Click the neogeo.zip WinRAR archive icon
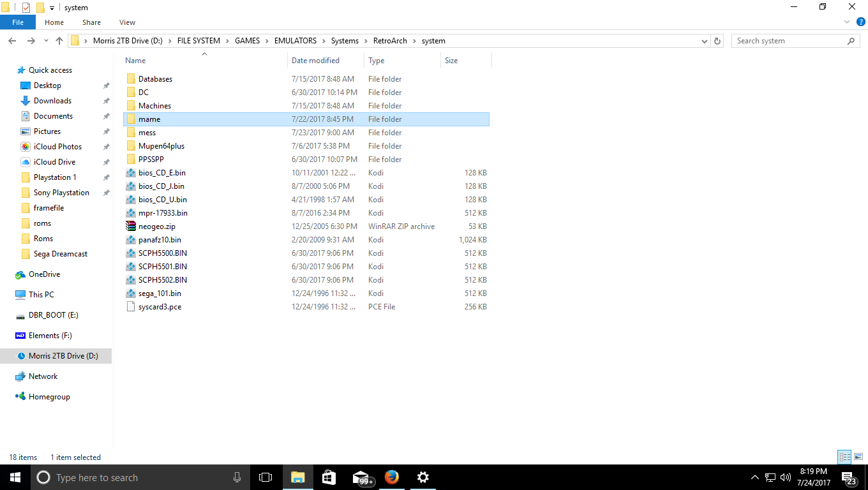This screenshot has height=490, width=868. click(x=131, y=226)
